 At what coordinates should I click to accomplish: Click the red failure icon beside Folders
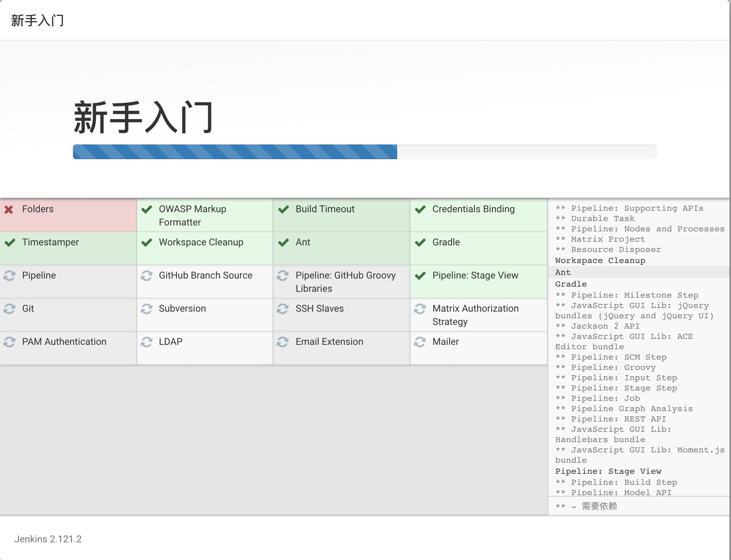point(10,209)
